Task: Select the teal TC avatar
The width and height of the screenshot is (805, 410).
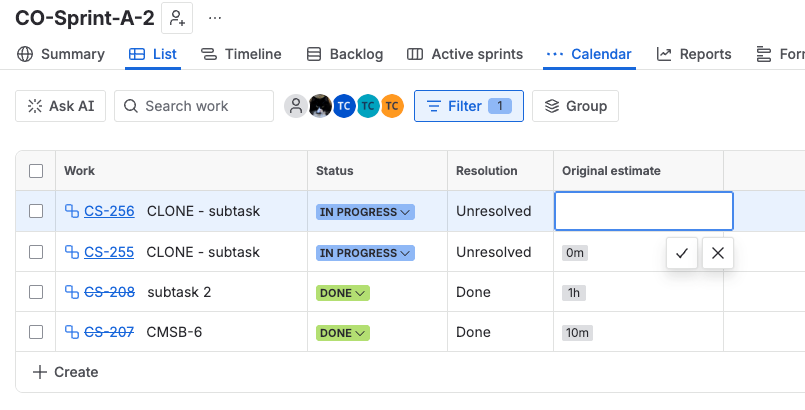Action: pos(368,106)
